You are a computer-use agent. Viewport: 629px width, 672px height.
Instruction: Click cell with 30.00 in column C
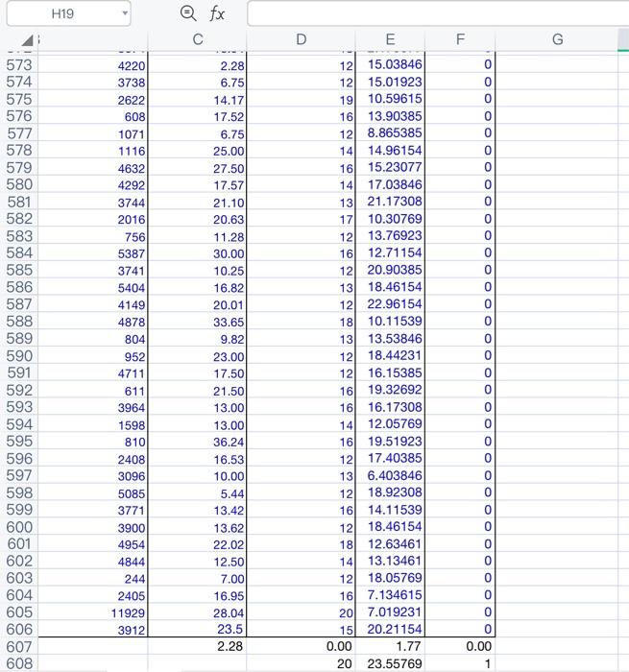[x=197, y=253]
